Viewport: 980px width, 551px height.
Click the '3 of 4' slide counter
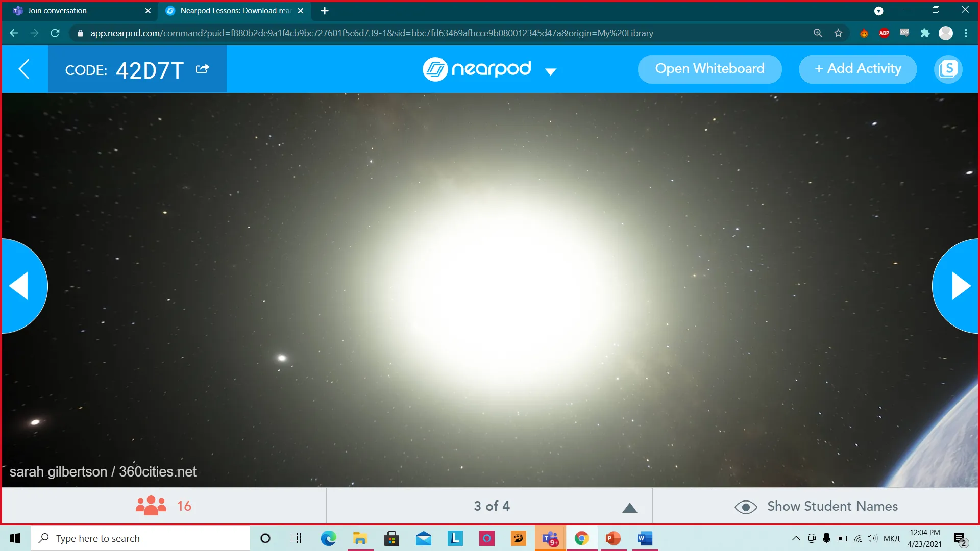coord(492,506)
